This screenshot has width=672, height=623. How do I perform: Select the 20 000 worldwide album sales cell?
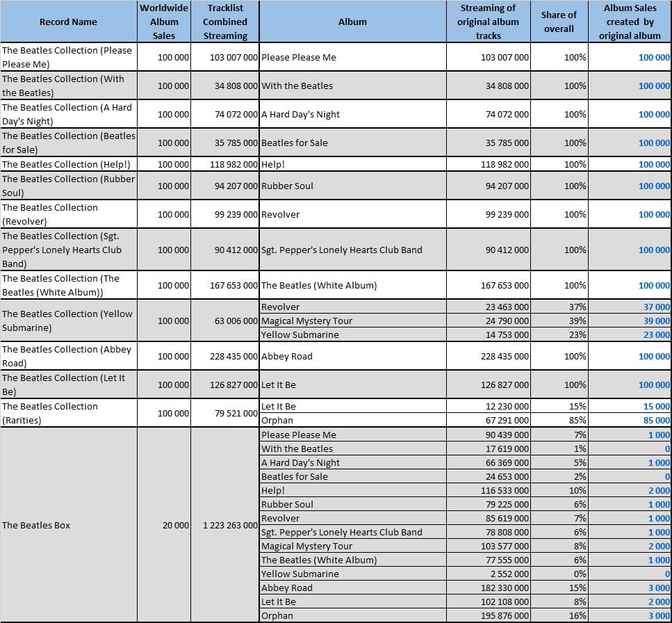164,525
